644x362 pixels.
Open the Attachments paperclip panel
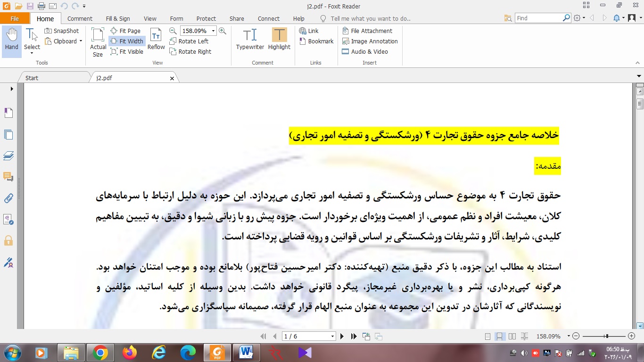coord(8,198)
